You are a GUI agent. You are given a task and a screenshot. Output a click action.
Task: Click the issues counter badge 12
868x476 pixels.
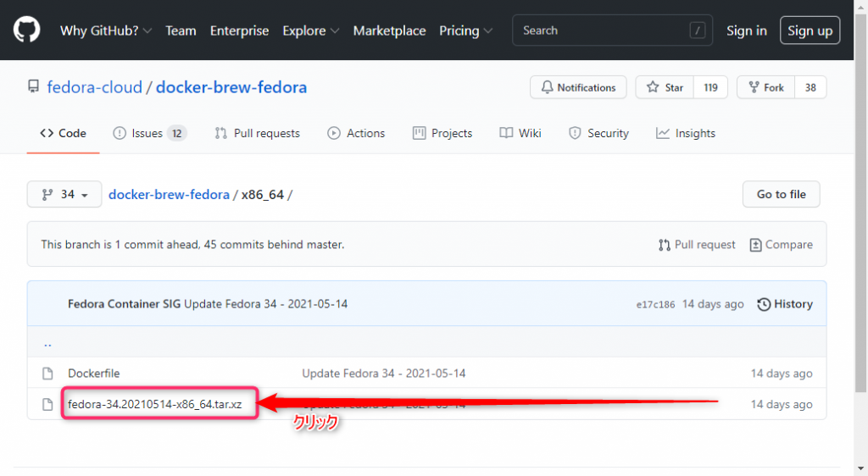tap(176, 133)
